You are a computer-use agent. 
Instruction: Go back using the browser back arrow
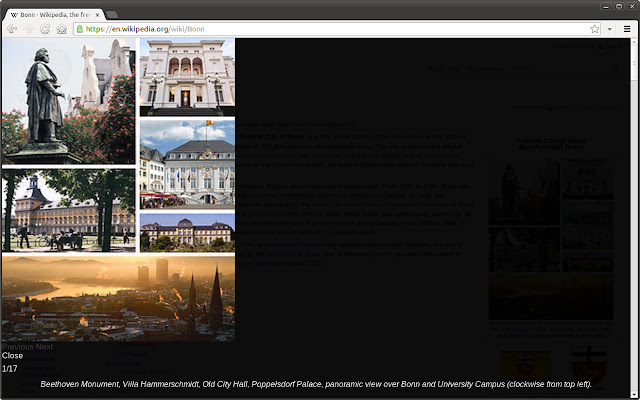(x=11, y=29)
